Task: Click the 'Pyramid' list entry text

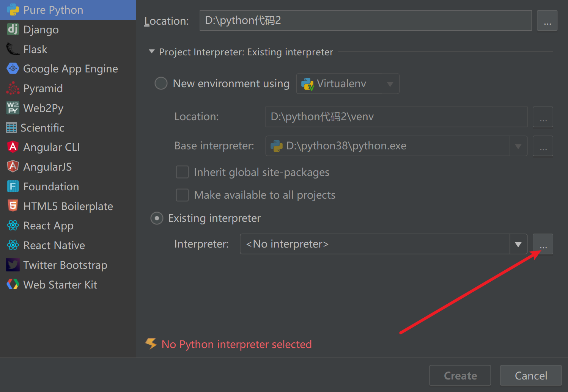Action: [43, 89]
